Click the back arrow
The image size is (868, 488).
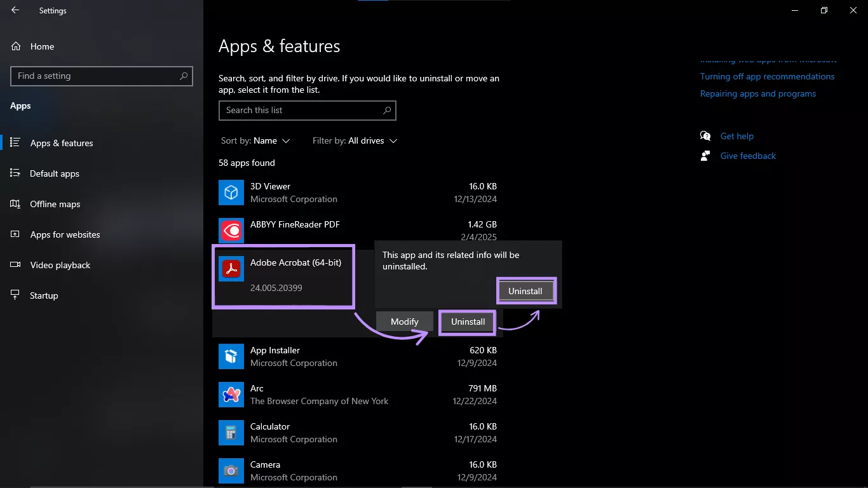(14, 10)
